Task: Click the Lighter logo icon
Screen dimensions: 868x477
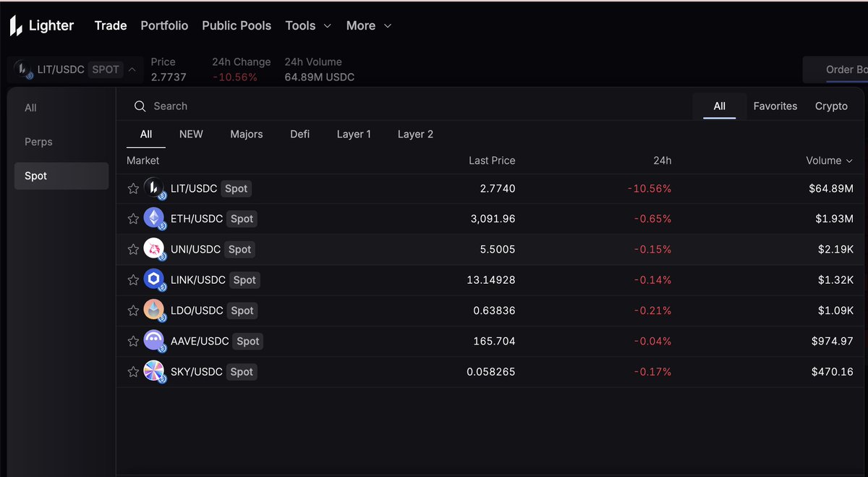Action: click(x=16, y=26)
